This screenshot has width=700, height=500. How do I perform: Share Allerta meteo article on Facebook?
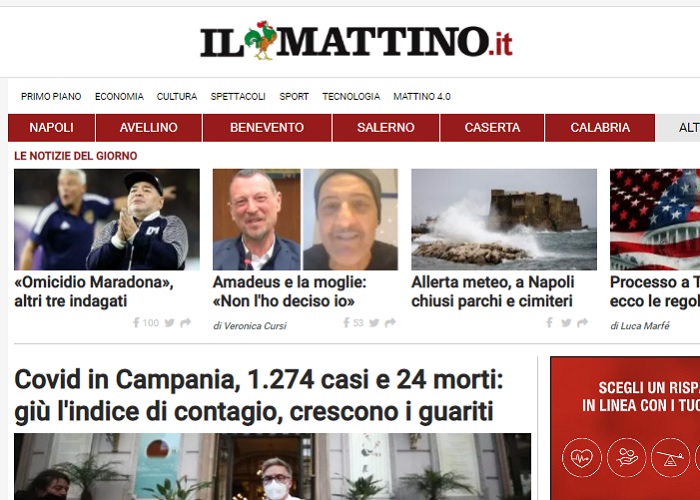(x=549, y=322)
